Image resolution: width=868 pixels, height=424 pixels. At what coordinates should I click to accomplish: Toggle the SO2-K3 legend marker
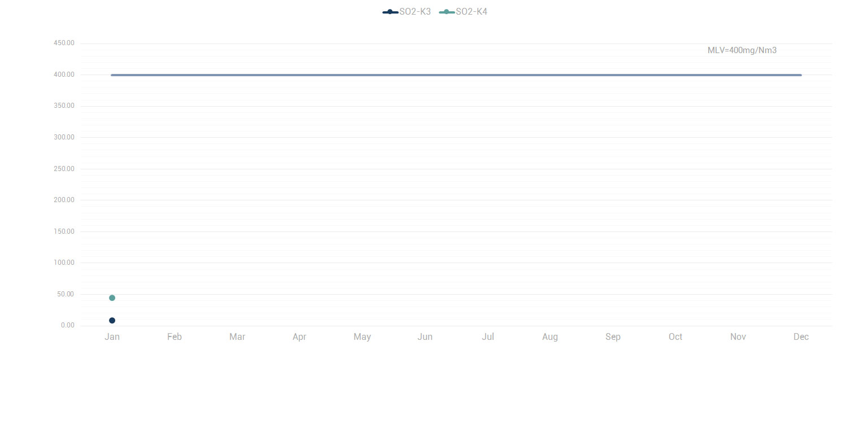pos(390,12)
